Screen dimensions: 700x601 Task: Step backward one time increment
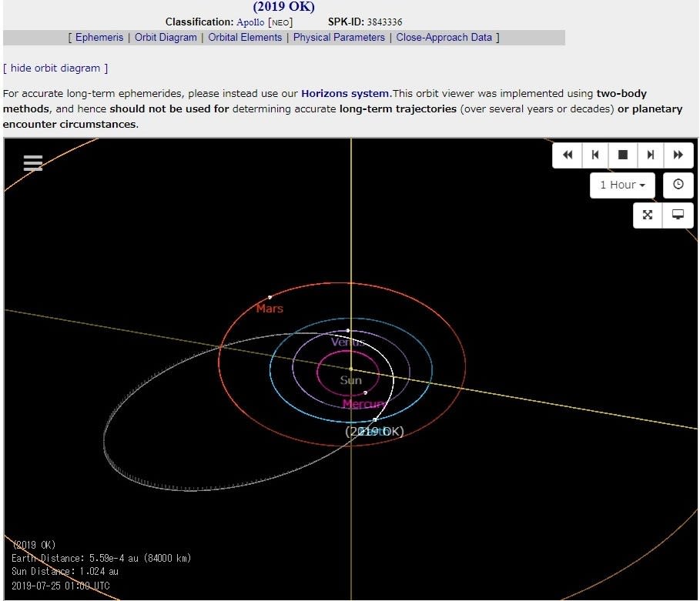pyautogui.click(x=595, y=155)
